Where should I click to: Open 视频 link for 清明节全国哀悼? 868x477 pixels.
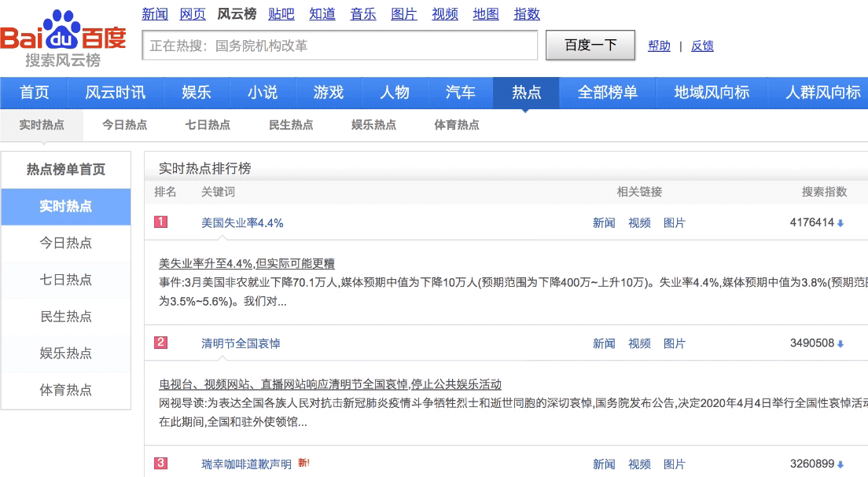pyautogui.click(x=639, y=343)
